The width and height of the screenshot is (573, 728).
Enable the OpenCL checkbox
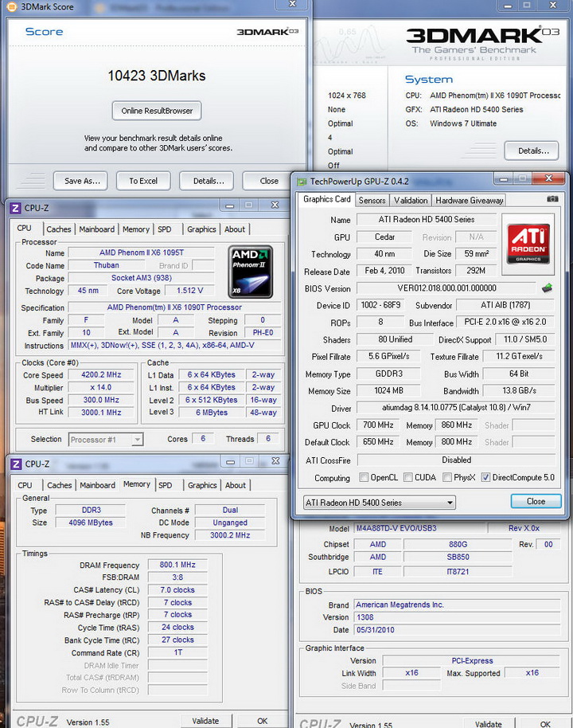364,477
